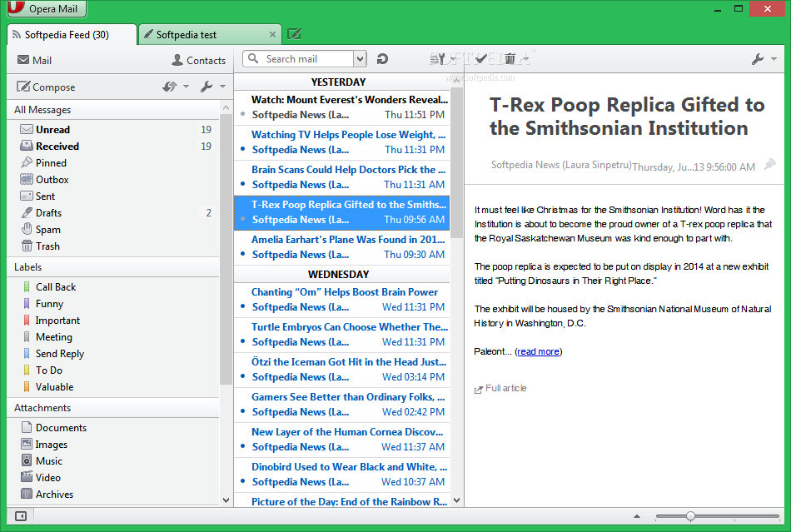Expand dropdown arrow beside toolbar trash icon
This screenshot has width=791, height=532.
coord(525,59)
